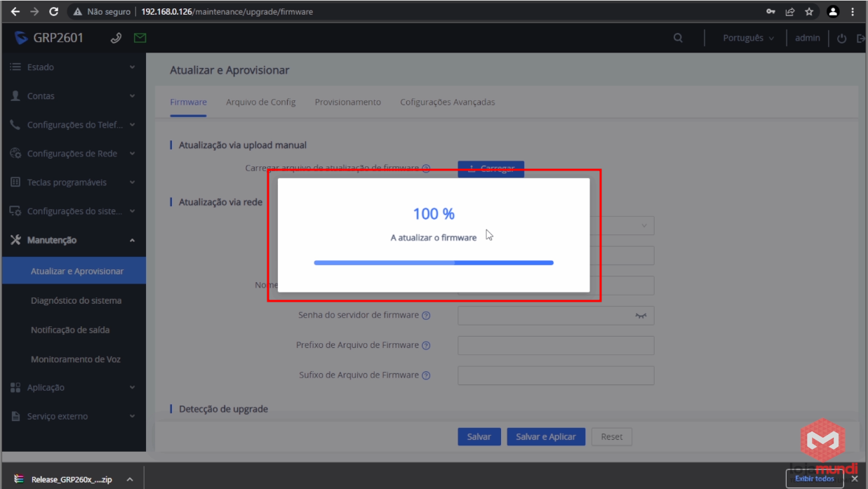Click help icon beside Sufixo de Arquivo
This screenshot has height=489, width=868.
[426, 375]
